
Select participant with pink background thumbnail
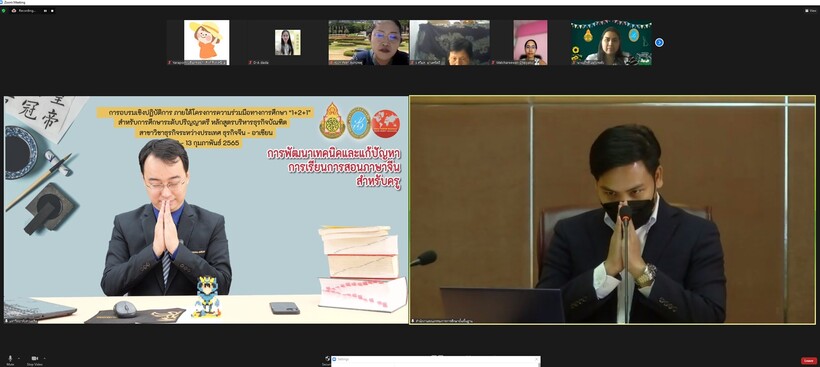click(530, 42)
